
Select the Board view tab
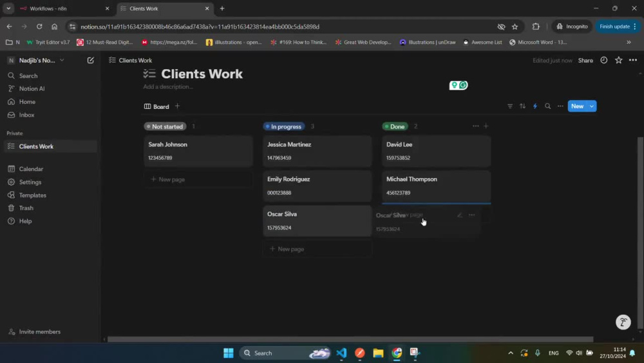(x=156, y=106)
